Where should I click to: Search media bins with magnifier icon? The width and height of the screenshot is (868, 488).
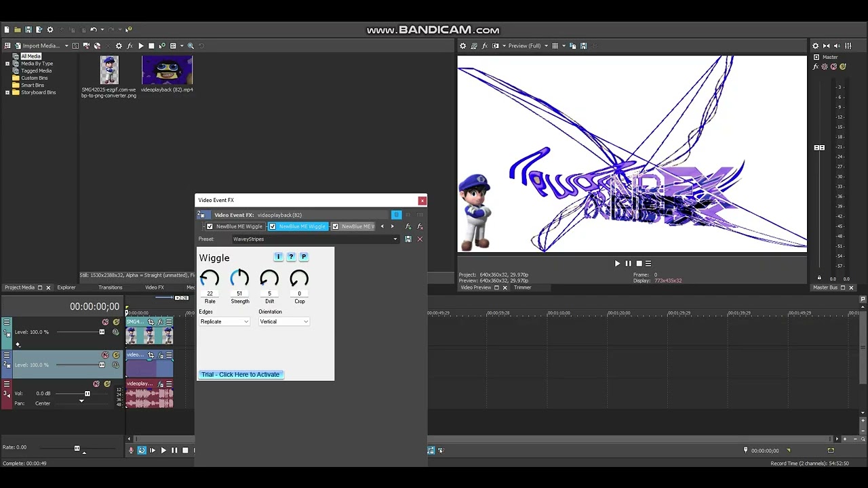click(x=191, y=46)
